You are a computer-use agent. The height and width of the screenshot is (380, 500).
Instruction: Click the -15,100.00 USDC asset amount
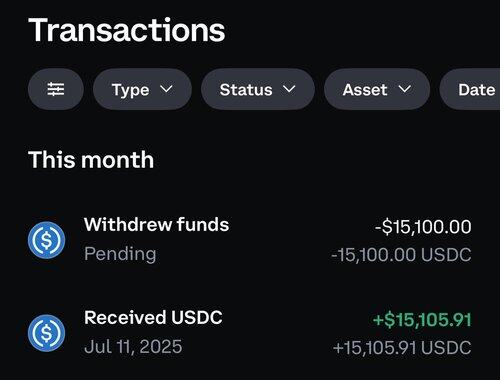point(401,255)
